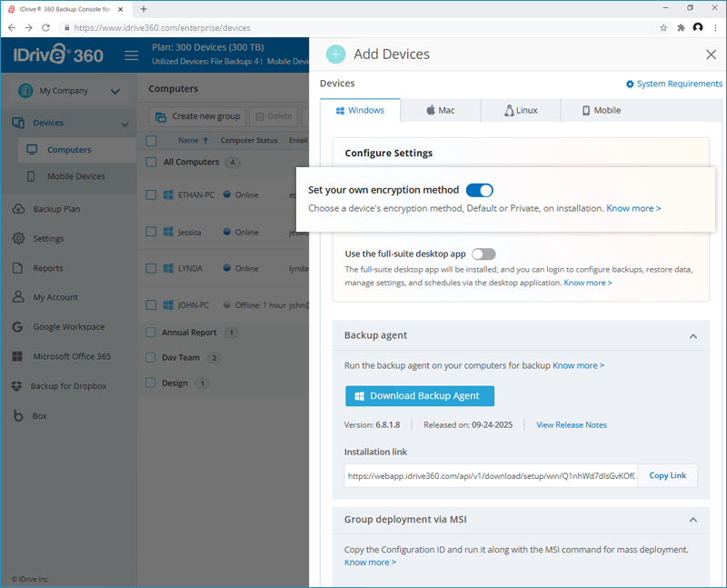The height and width of the screenshot is (588, 727).
Task: Collapse the Backup agent section
Action: (693, 336)
